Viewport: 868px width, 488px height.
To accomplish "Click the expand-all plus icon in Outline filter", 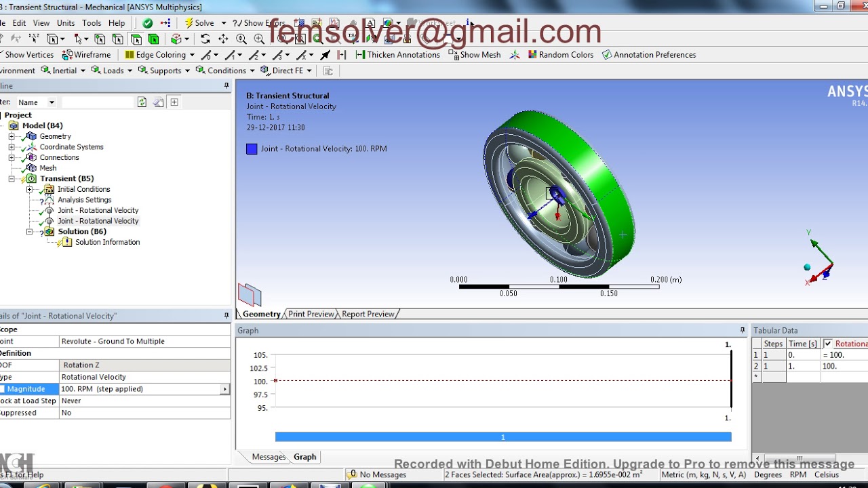I will (x=174, y=102).
